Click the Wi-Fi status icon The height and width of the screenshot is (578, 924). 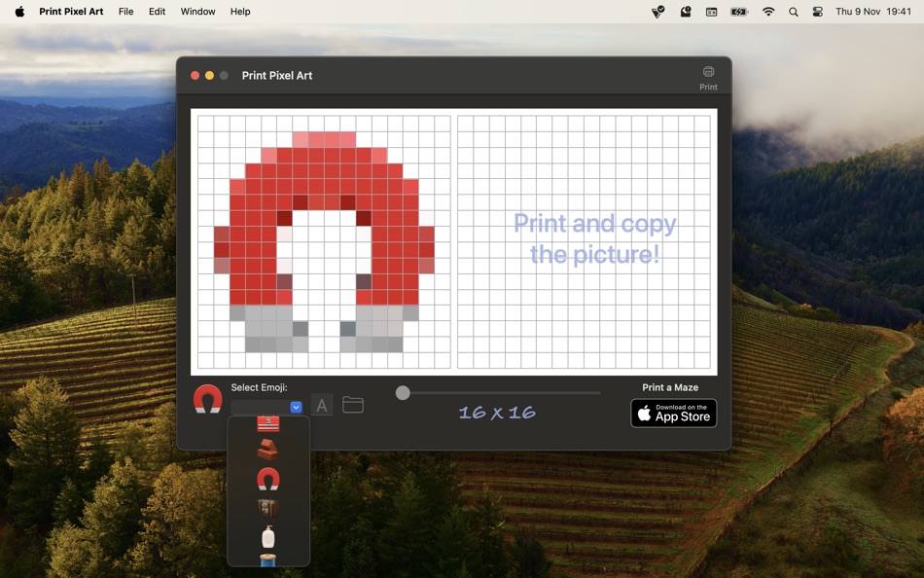[x=767, y=12]
